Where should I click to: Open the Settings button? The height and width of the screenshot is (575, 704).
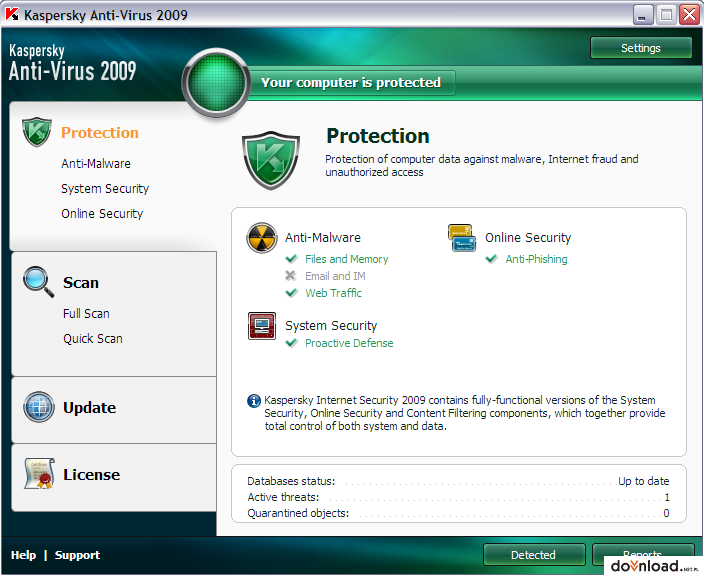pos(641,48)
